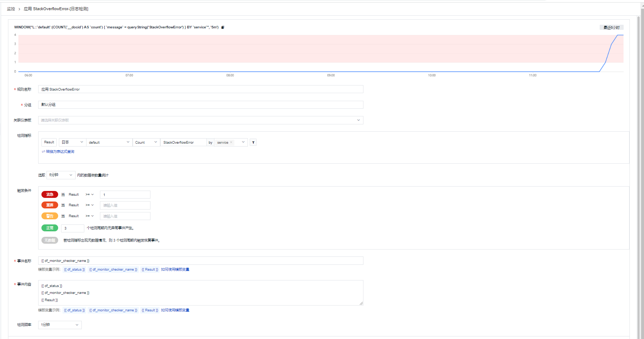Image resolution: width=644 pixels, height=339 pixels.
Task: Click the by label before service
Action: [x=210, y=143]
